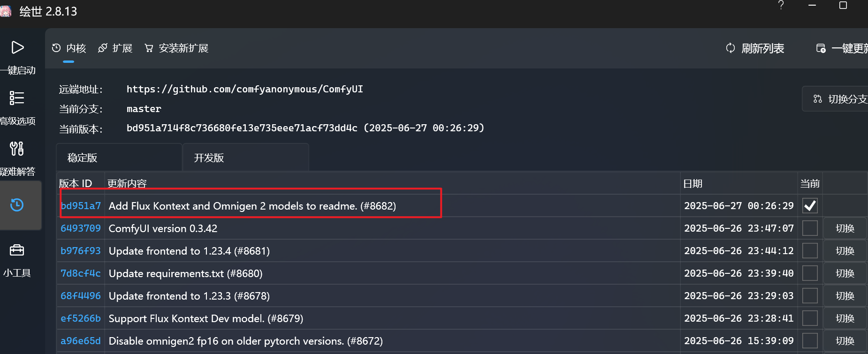Click date 2025-06-26 15:39:09
The image size is (868, 354).
tap(739, 341)
